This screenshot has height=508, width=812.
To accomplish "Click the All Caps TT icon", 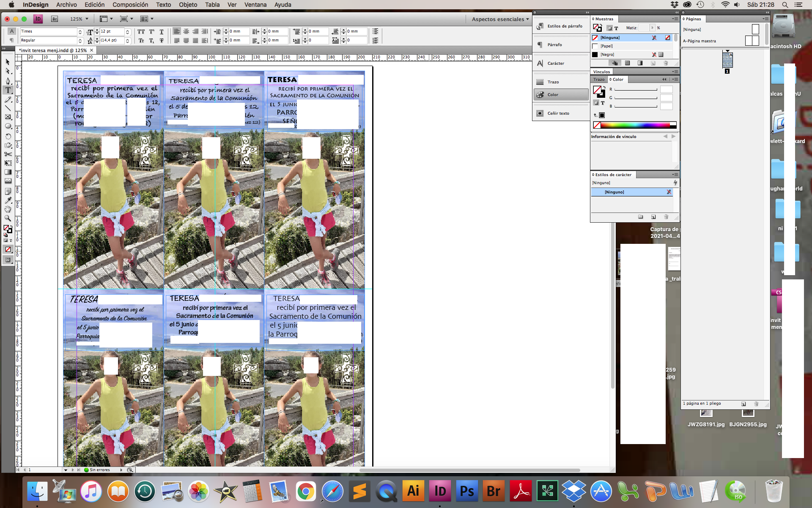I will pyautogui.click(x=141, y=32).
